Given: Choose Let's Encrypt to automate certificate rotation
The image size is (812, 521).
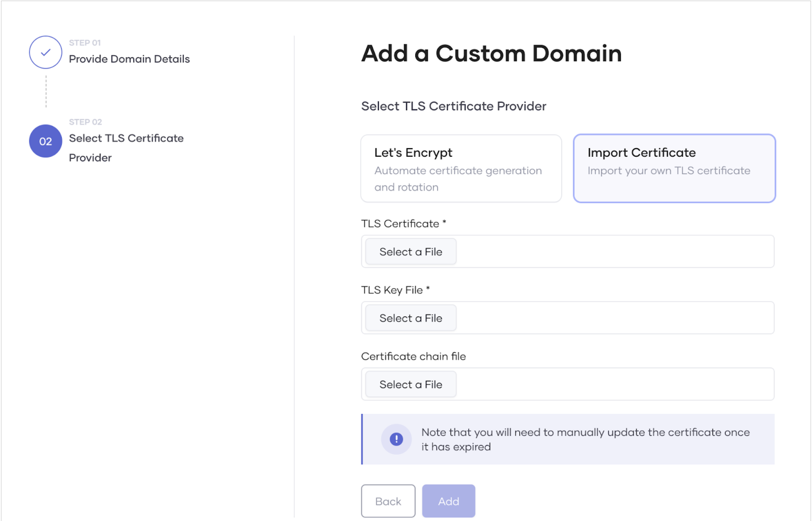Looking at the screenshot, I should coord(460,168).
